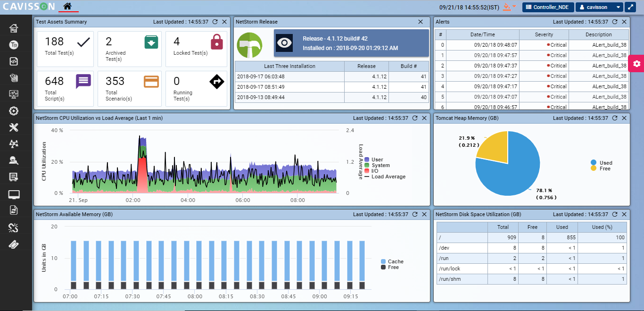Image resolution: width=644 pixels, height=311 pixels.
Task: Toggle full screen with the expand arrows button
Action: coord(630,7)
